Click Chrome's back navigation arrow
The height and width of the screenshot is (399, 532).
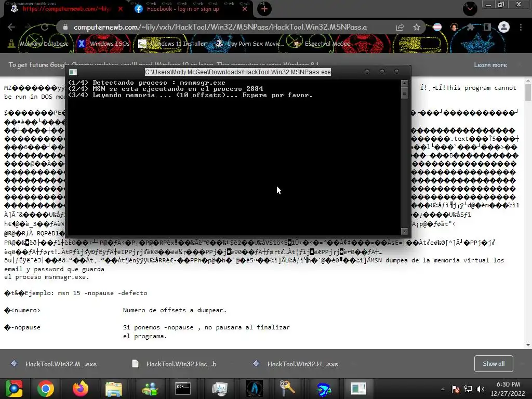pyautogui.click(x=11, y=27)
